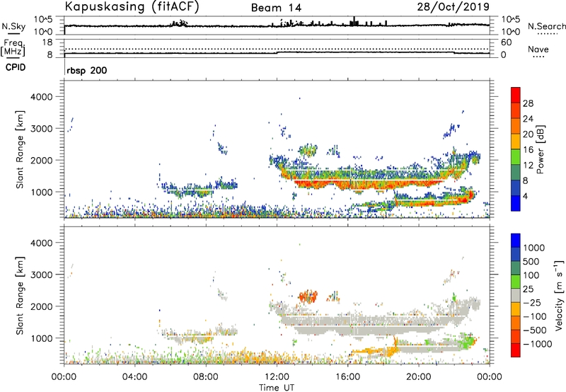This screenshot has height=392, width=566.
Task: Click the 'Time UT' axis label
Action: pos(277,388)
